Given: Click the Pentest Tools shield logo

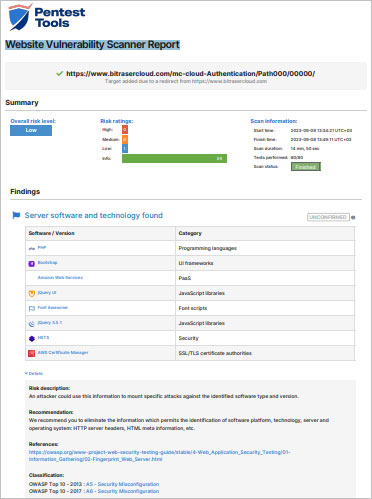Looking at the screenshot, I should click(x=20, y=17).
